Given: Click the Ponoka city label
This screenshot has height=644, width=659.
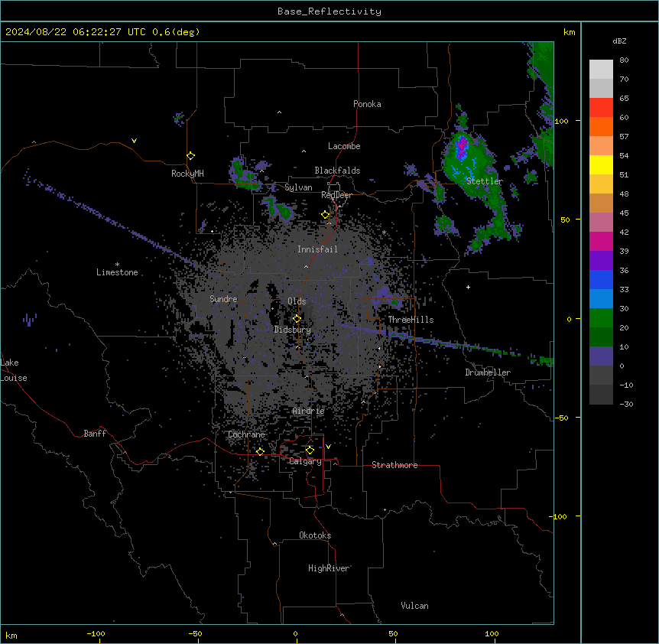Looking at the screenshot, I should [367, 104].
